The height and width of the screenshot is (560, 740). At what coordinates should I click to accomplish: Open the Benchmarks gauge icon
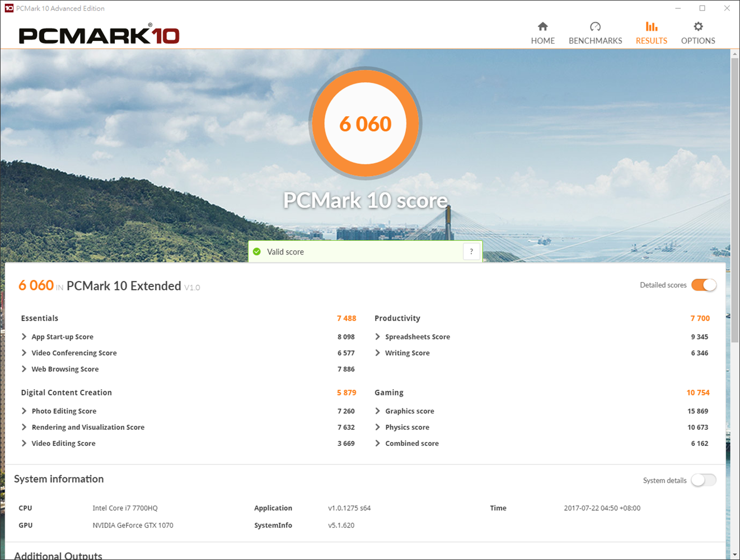[595, 26]
